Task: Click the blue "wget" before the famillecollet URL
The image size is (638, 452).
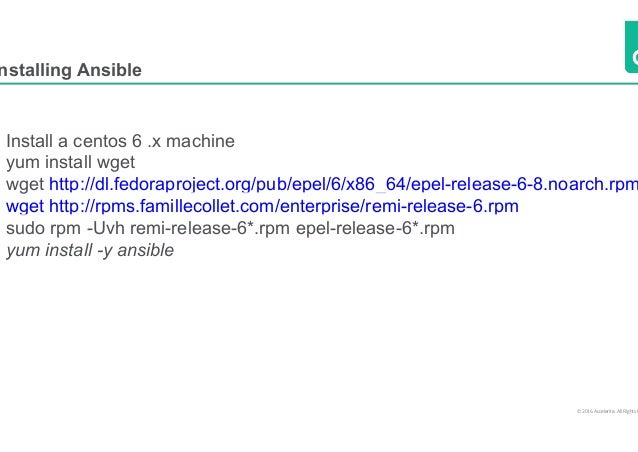Action: [x=25, y=207]
